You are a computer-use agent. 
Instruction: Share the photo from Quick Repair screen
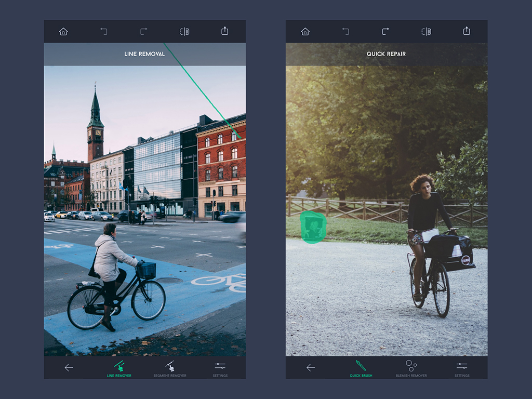point(467,31)
